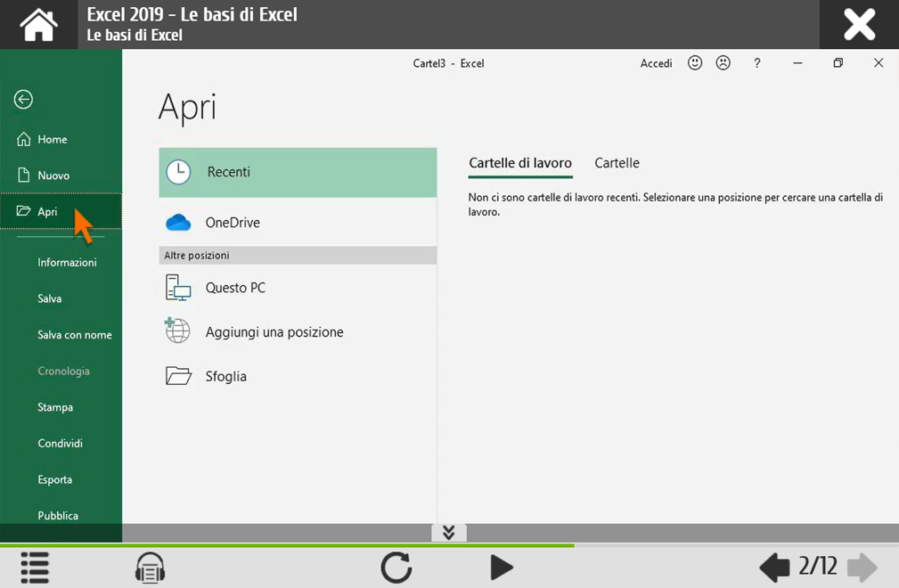Switch to the Cartelle tab
Image resolution: width=899 pixels, height=588 pixels.
tap(617, 163)
